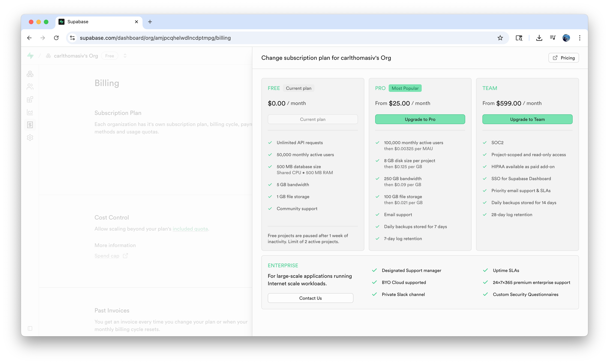Screen dimensions: 609x364
Task: Bookmark this page with the star icon
Action: click(500, 38)
